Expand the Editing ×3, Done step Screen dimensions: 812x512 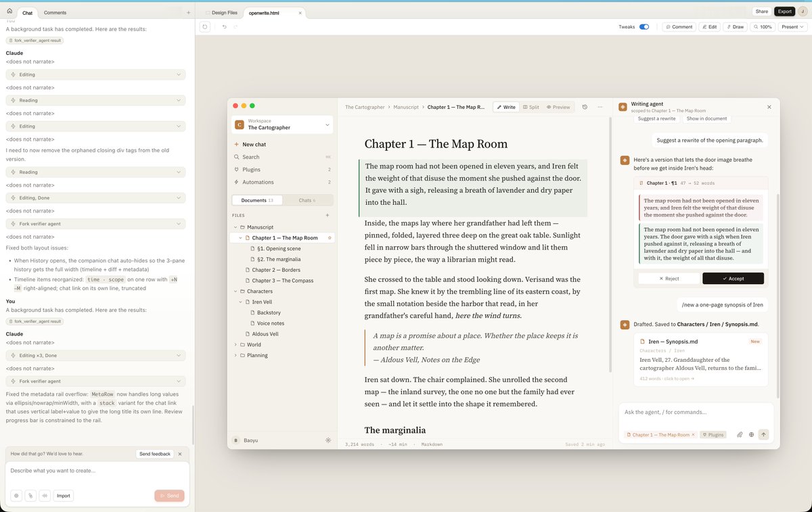click(95, 355)
